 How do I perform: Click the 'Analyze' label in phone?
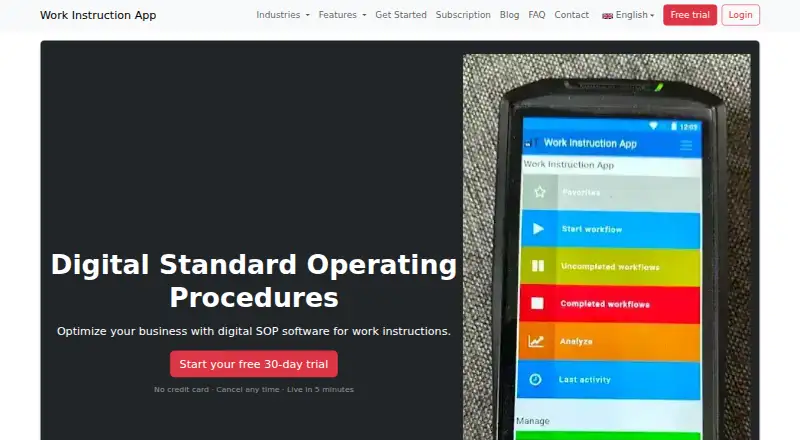pyautogui.click(x=576, y=341)
